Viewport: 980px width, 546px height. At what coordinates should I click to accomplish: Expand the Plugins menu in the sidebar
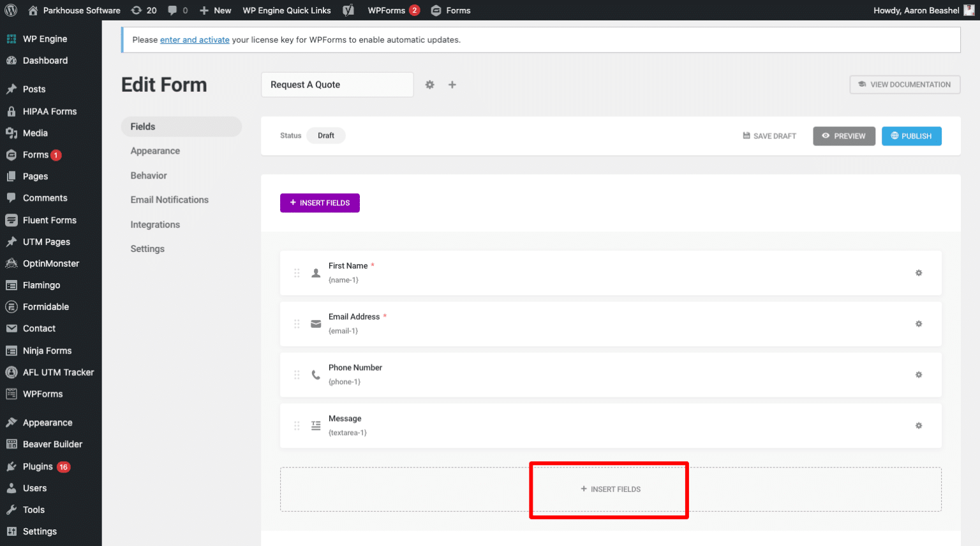click(40, 466)
